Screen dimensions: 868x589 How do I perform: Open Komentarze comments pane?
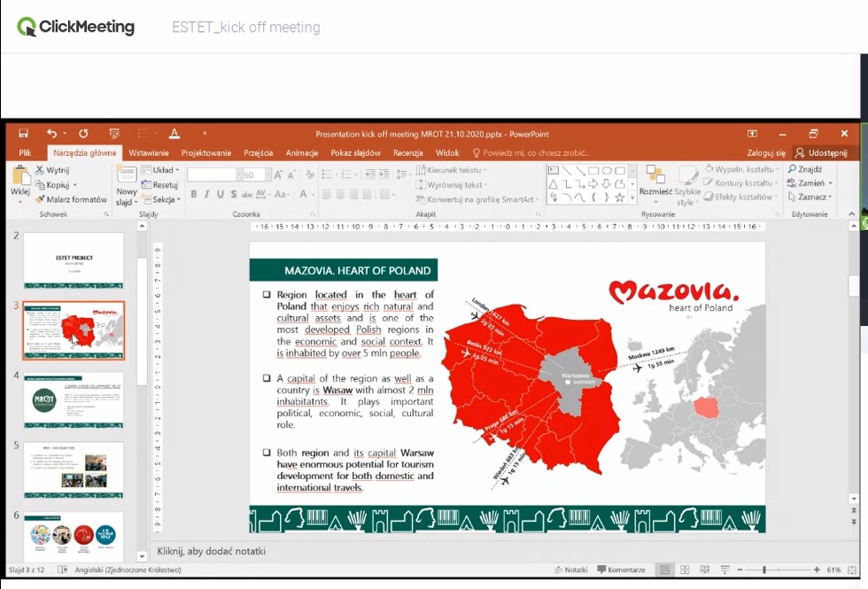pyautogui.click(x=621, y=570)
